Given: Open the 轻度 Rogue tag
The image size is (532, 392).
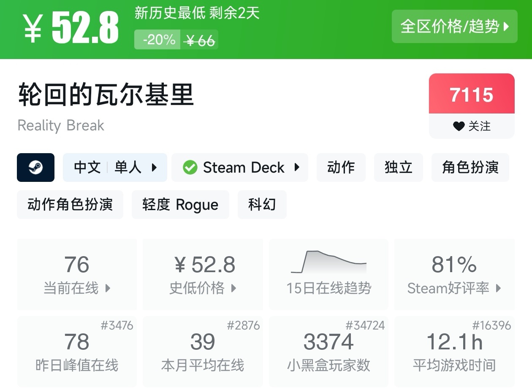Looking at the screenshot, I should click(x=180, y=205).
